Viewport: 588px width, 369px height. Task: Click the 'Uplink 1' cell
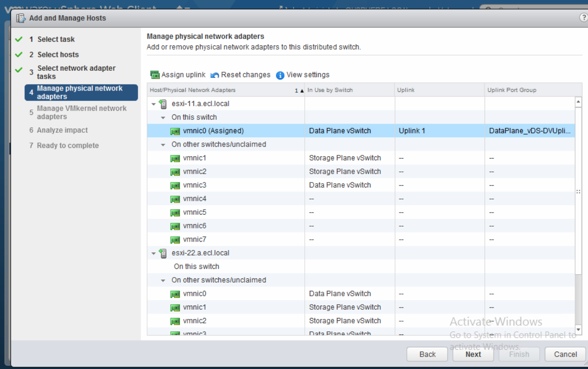point(440,131)
